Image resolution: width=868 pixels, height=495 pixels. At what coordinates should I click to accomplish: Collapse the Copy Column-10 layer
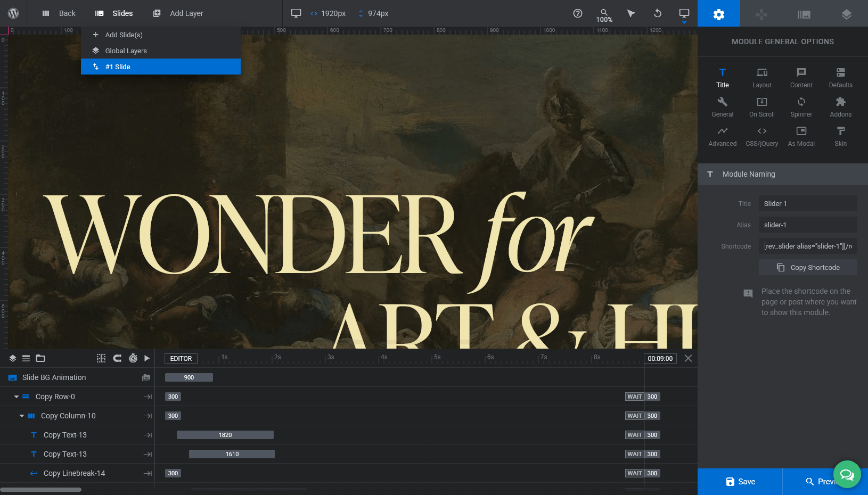(22, 416)
